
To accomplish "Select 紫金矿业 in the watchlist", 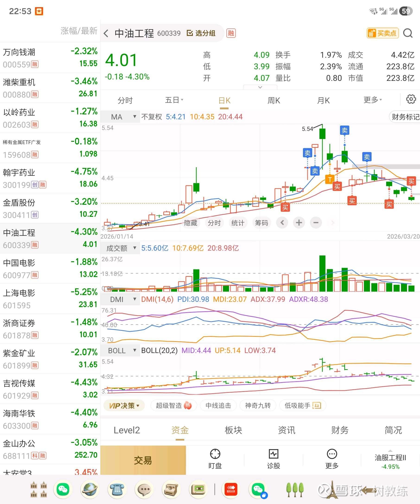I will tap(50, 359).
